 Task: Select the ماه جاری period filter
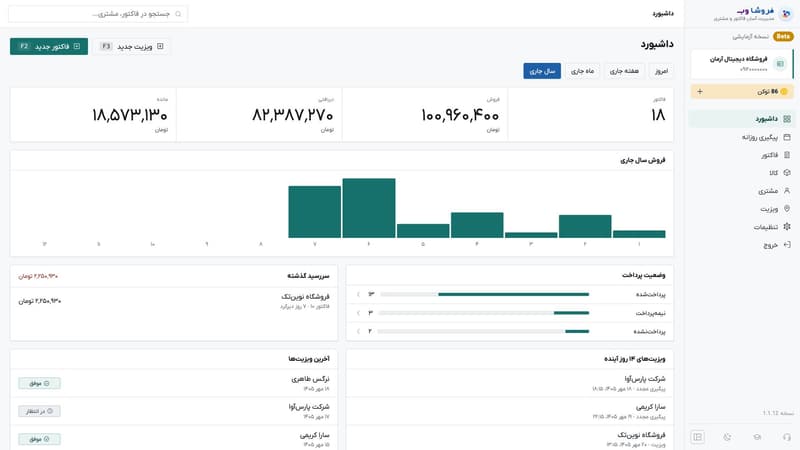click(582, 71)
